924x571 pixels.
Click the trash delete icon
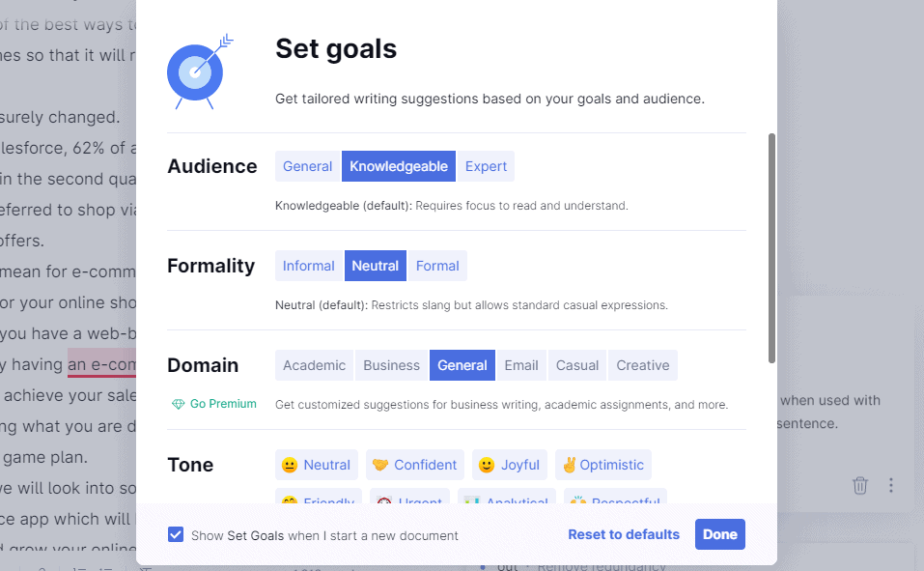859,485
